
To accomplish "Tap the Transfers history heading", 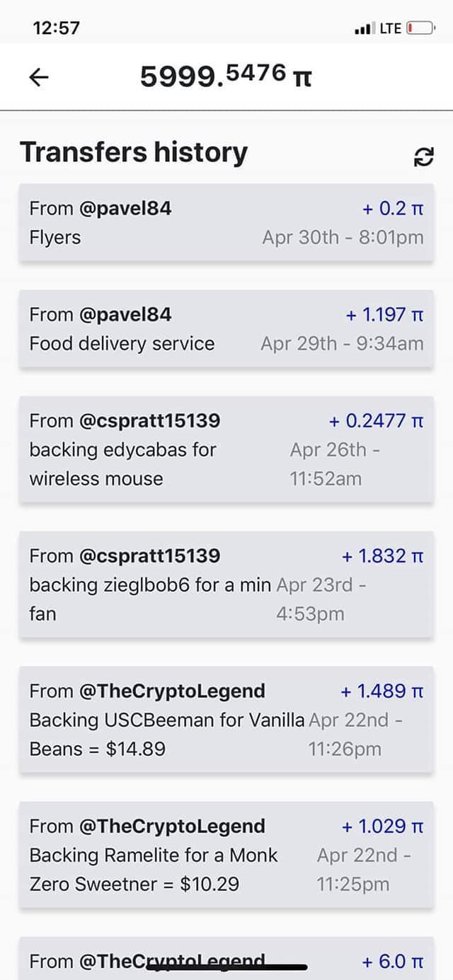I will pos(134,152).
